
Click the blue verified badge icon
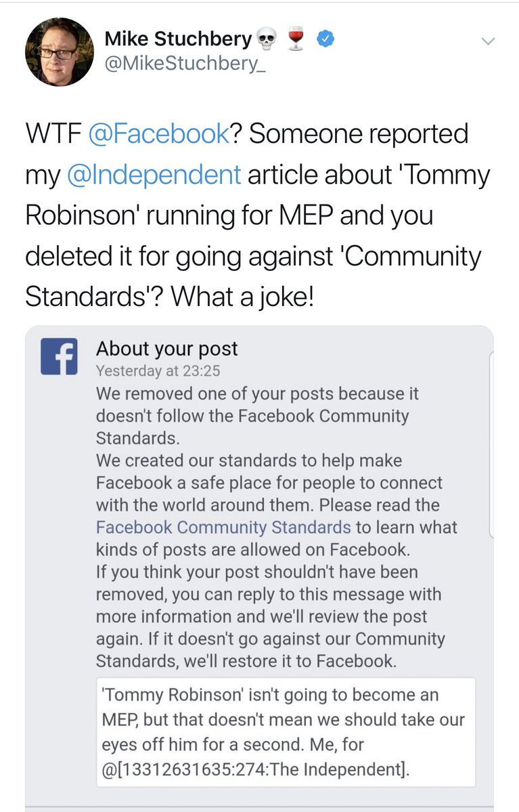point(325,40)
